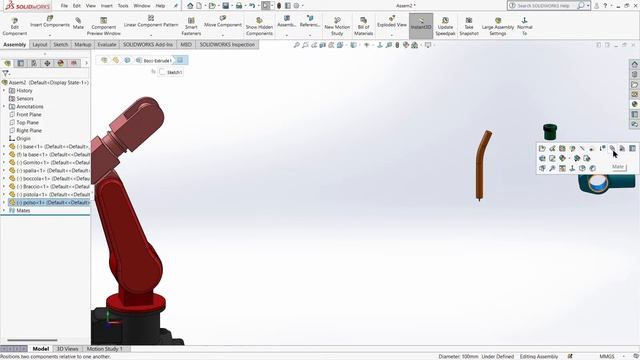
Task: Switch to the Sketch ribbon tab
Action: [x=60, y=44]
